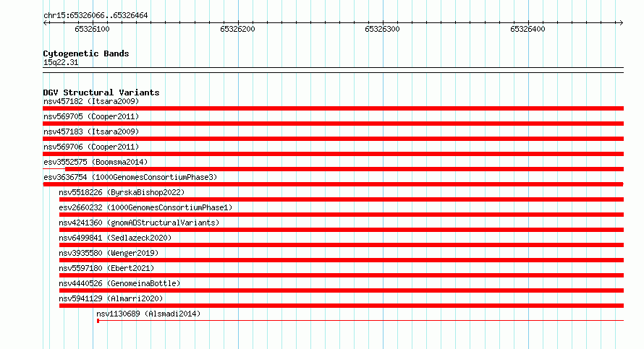
Task: Click the red bar for nsv4440526
Action: (x=342, y=290)
